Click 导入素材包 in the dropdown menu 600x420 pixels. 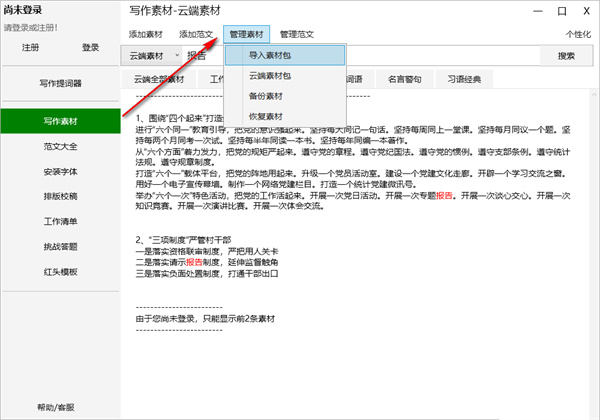(x=284, y=56)
